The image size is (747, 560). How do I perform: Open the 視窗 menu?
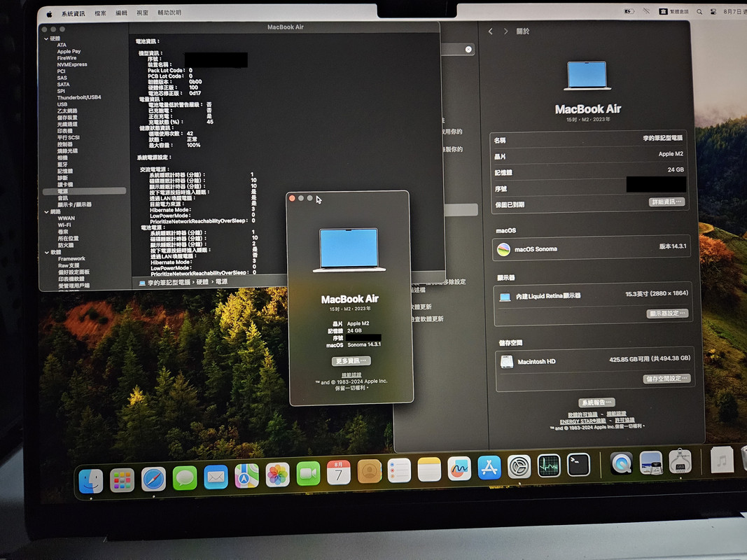142,13
